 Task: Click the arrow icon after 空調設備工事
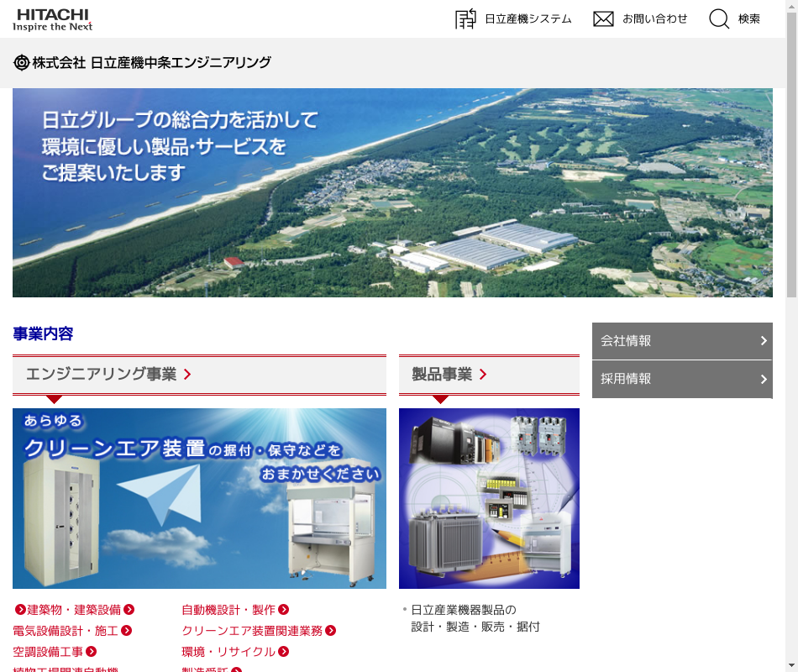(x=92, y=652)
